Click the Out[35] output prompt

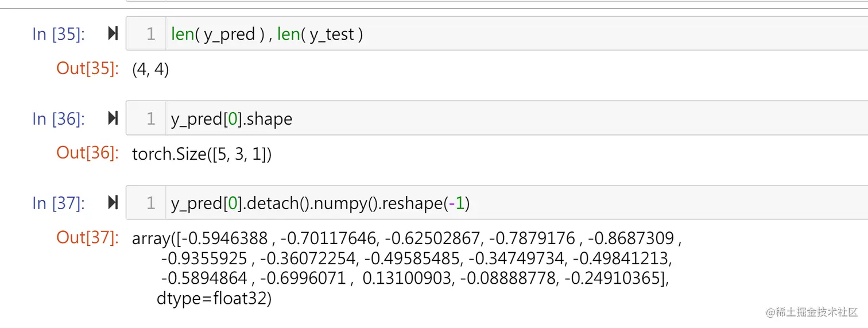(87, 68)
